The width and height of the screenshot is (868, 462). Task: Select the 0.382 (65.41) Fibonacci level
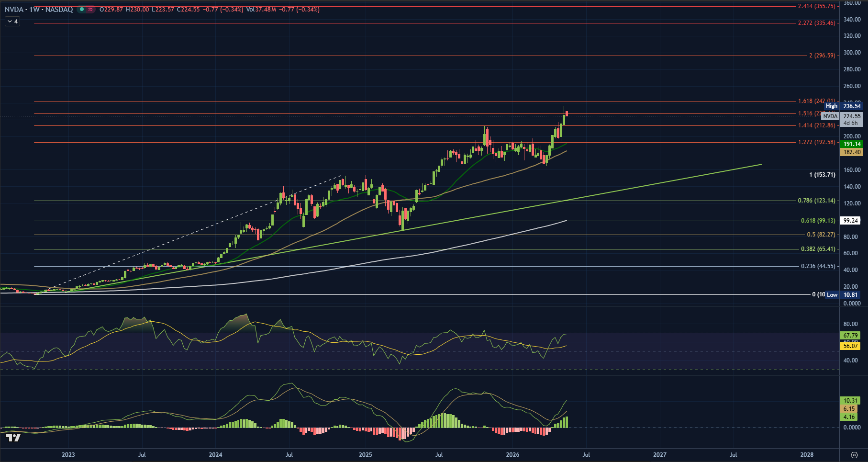(818, 249)
